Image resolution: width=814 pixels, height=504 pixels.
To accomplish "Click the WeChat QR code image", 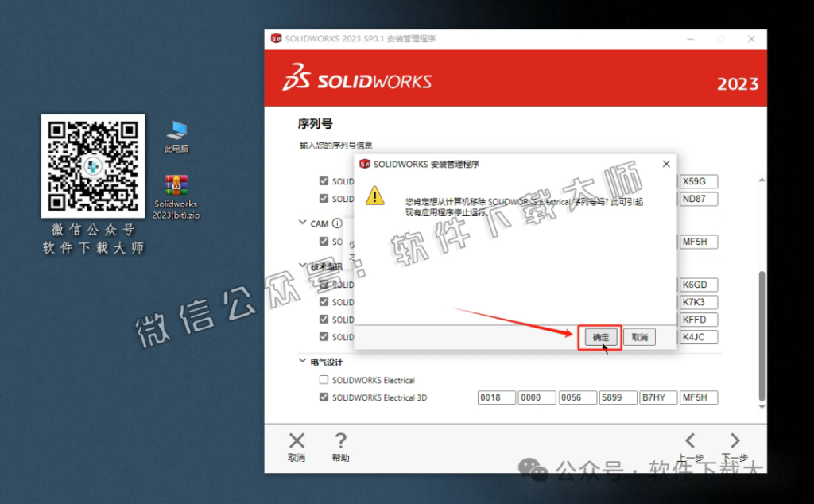I will pos(92,167).
